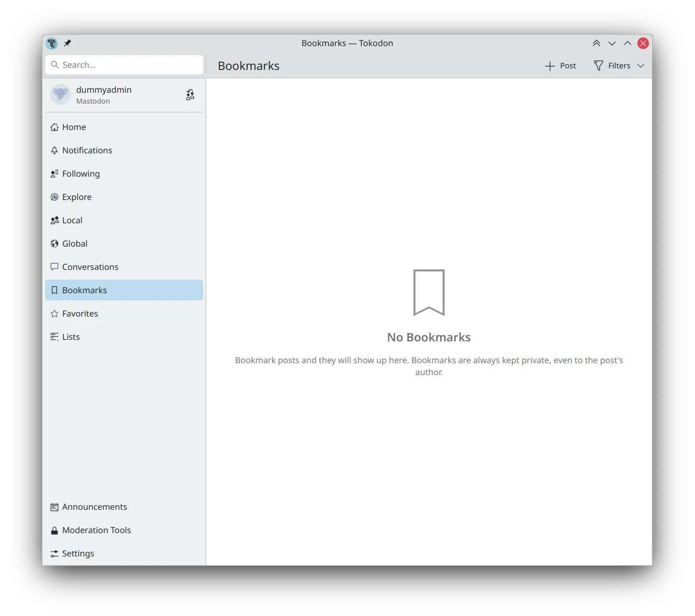Click the Following people-list icon
This screenshot has height=616, width=695.
pos(54,174)
